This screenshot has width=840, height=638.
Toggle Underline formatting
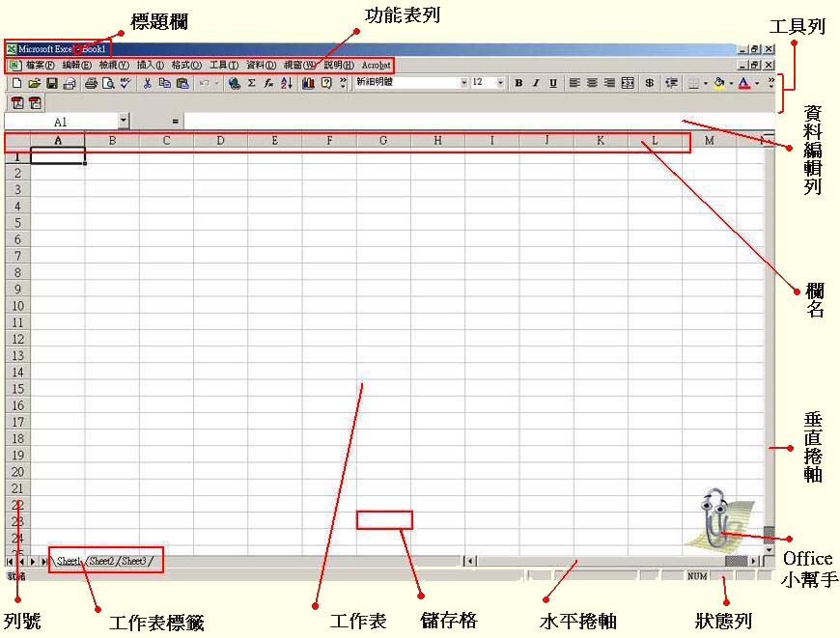pos(553,84)
